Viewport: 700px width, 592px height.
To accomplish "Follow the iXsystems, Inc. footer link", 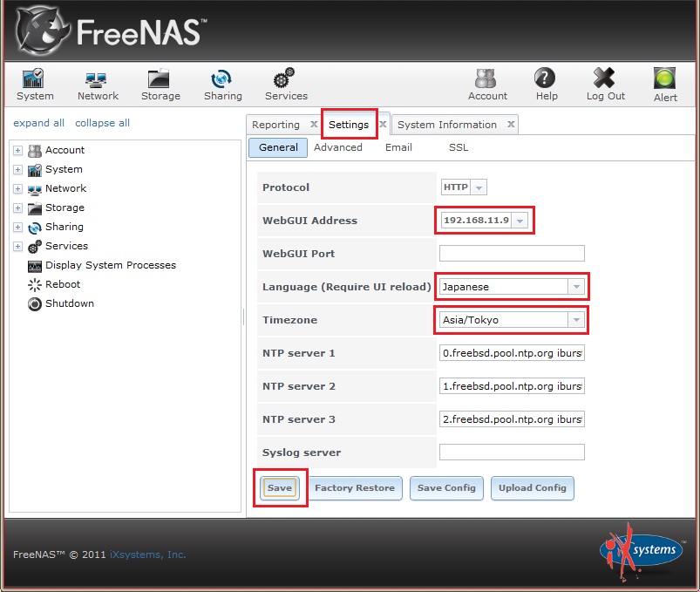I will point(148,555).
